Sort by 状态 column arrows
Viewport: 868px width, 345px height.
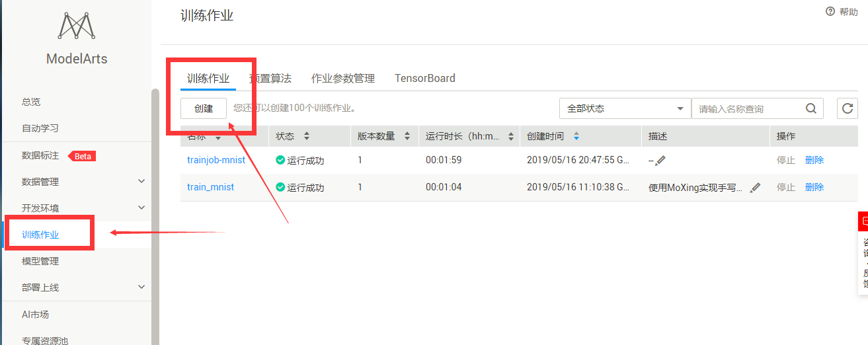click(306, 136)
